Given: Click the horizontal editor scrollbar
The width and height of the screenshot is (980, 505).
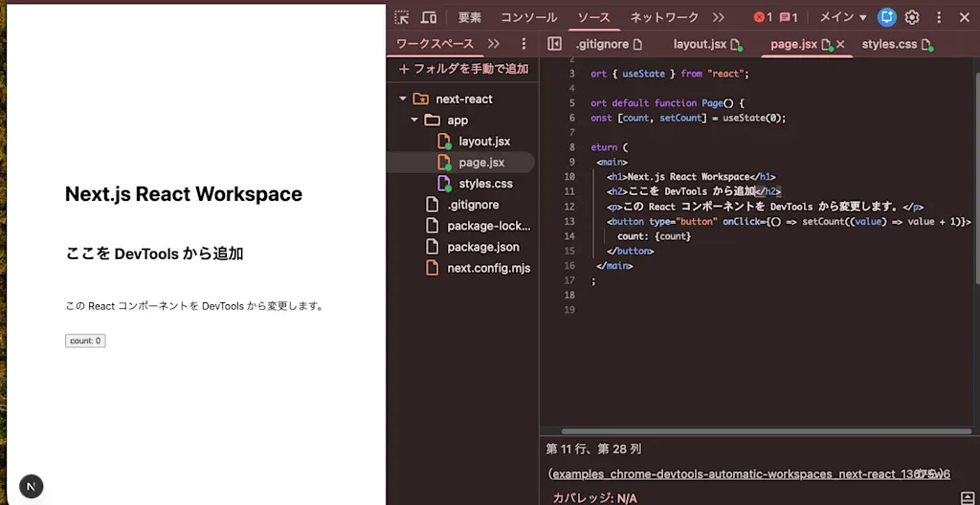Looking at the screenshot, I should 767,430.
